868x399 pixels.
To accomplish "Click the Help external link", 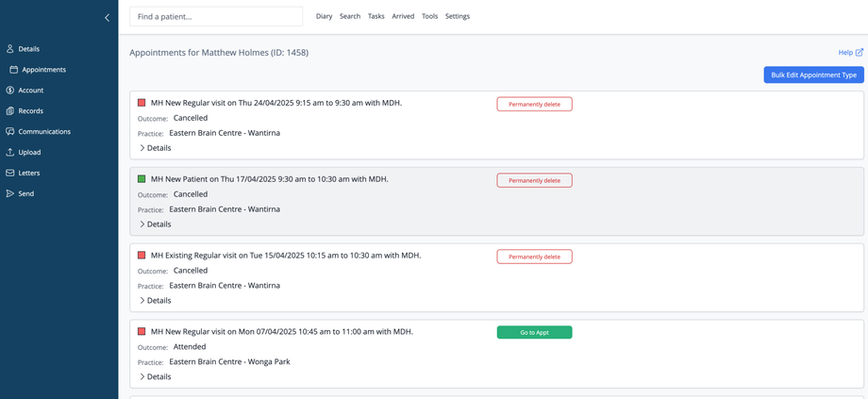I will pos(850,53).
